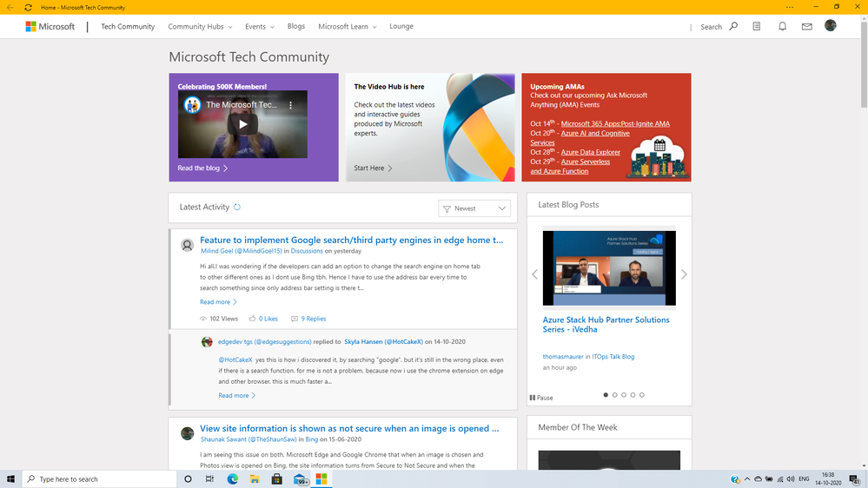Click the taskbar volume icon
The image size is (868, 488).
click(x=791, y=479)
